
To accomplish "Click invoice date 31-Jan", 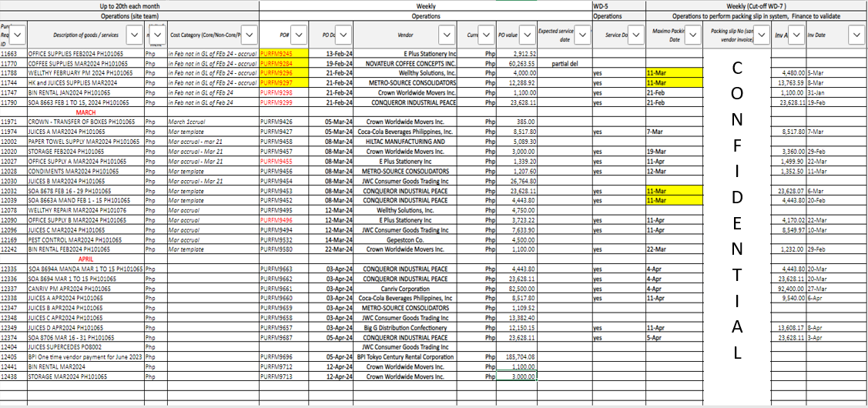I will 837,93.
